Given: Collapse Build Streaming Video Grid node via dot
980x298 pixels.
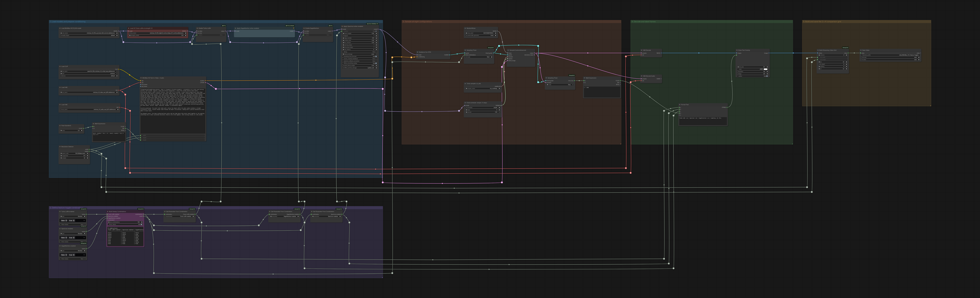Looking at the screenshot, I should (x=818, y=50).
